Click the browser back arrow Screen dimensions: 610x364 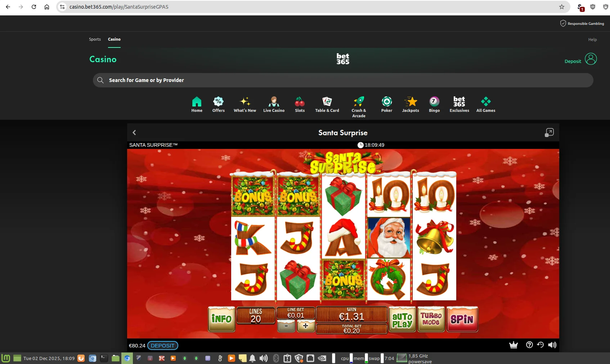[8, 7]
